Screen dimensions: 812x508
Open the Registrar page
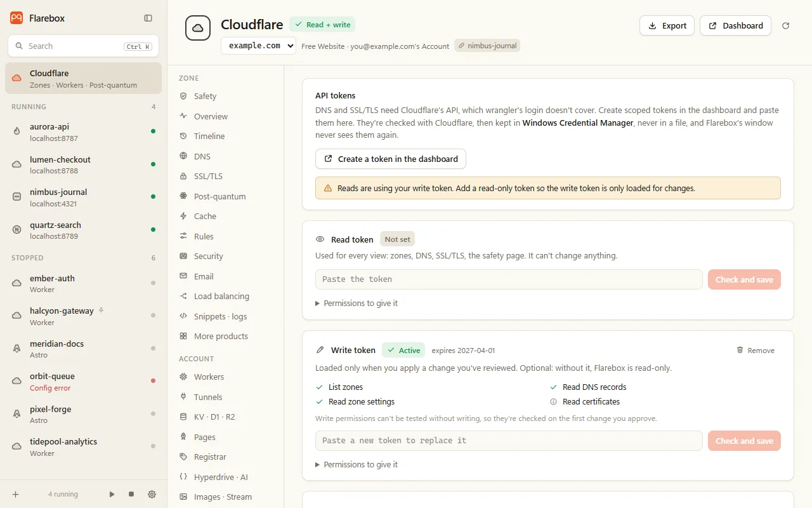tap(225, 457)
